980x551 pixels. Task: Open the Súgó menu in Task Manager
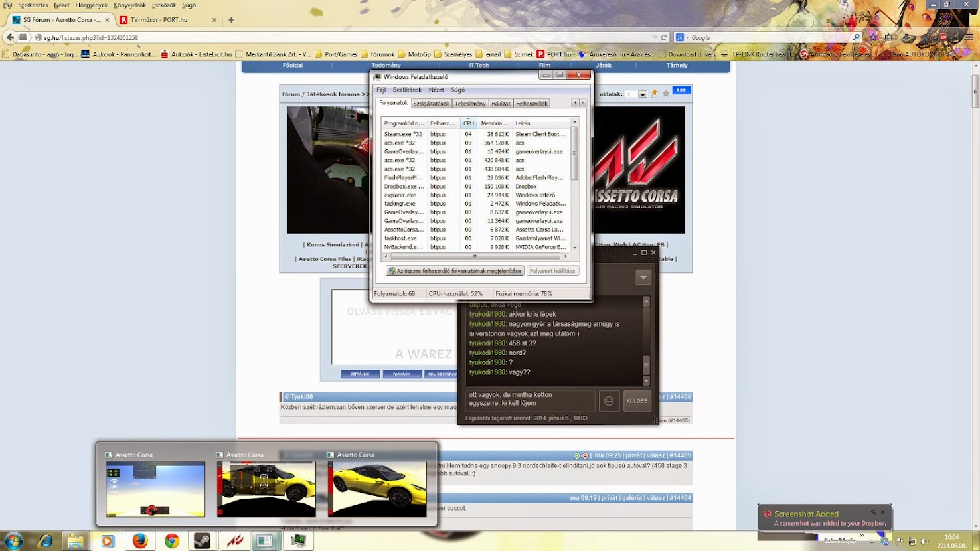click(x=458, y=90)
